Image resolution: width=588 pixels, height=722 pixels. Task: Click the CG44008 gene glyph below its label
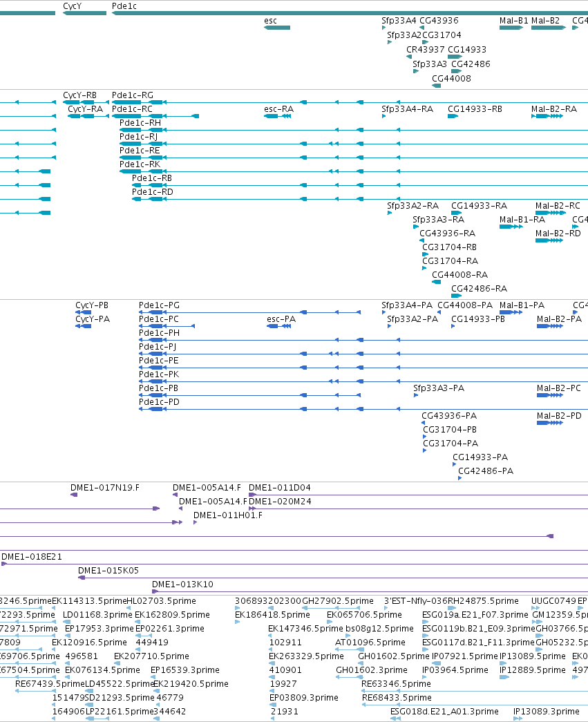(x=437, y=86)
